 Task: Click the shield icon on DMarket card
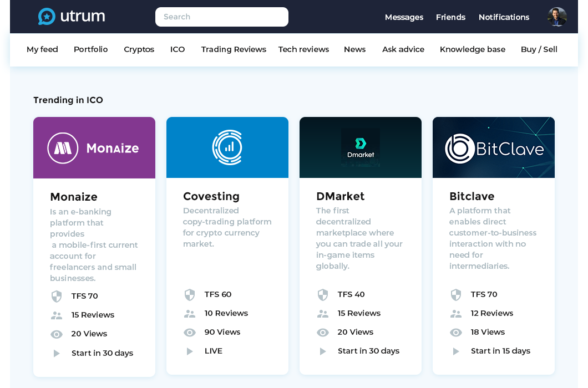323,295
